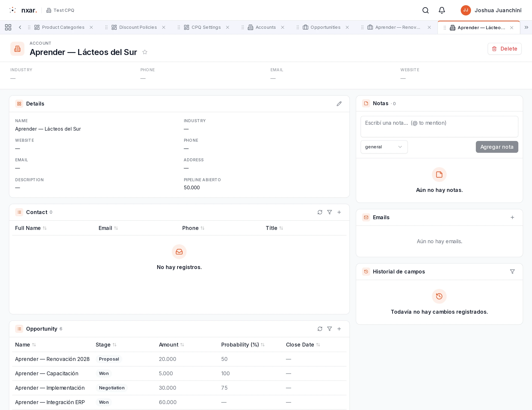Open the global search icon
This screenshot has width=532, height=410.
425,10
